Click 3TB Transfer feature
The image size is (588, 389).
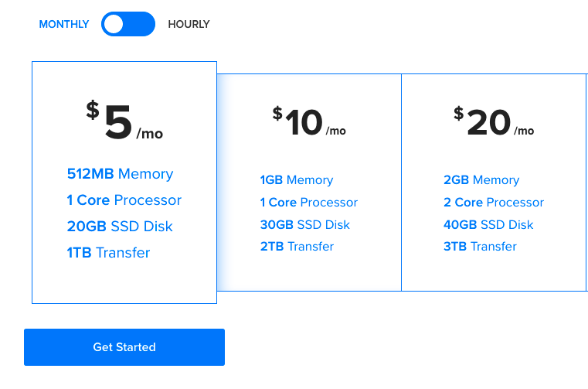(x=480, y=247)
